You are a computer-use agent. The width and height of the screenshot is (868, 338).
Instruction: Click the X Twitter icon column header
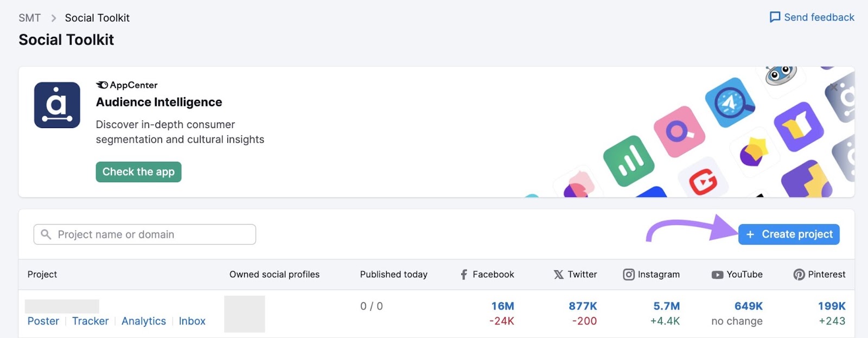(559, 275)
